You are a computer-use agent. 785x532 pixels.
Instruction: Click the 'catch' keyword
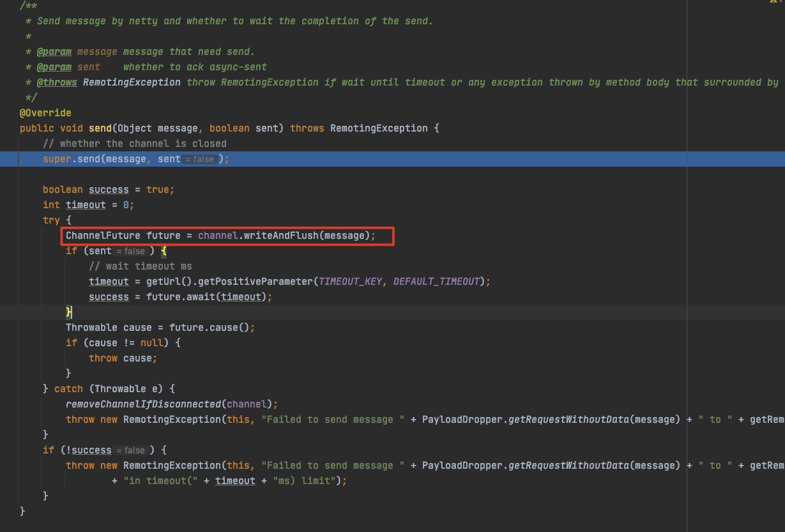tap(68, 389)
